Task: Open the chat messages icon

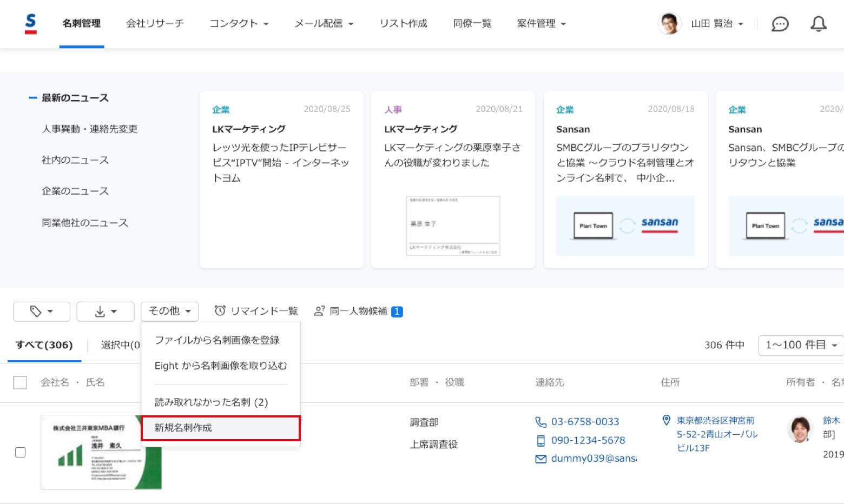Action: (x=780, y=24)
